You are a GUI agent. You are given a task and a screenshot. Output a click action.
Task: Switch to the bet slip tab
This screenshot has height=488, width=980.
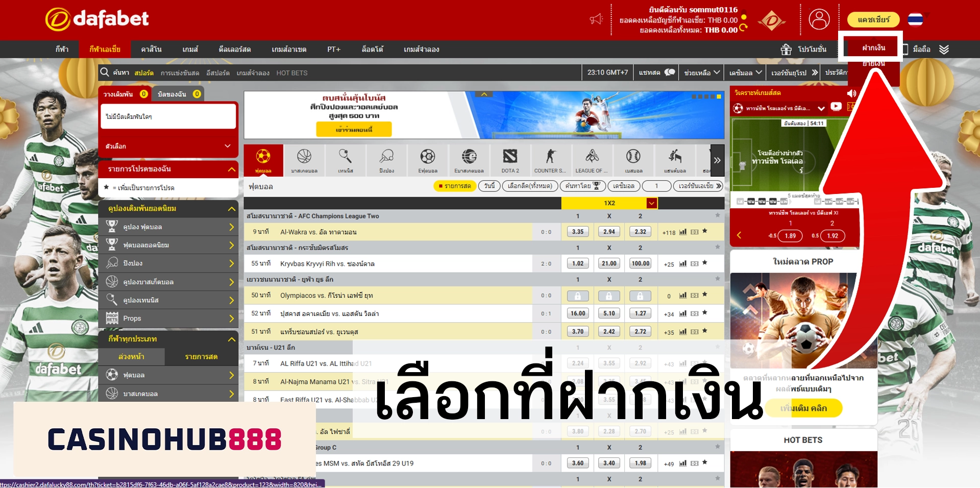[x=125, y=94]
